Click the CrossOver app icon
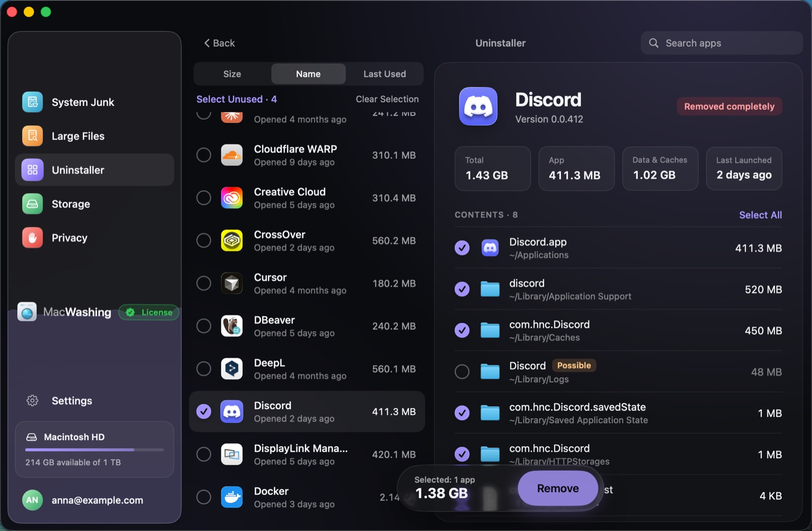This screenshot has width=812, height=531. click(x=232, y=240)
